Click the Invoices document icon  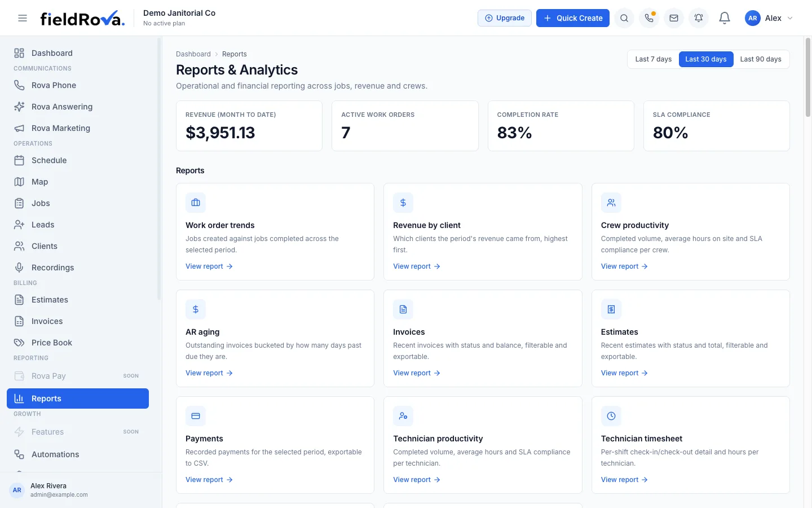[x=403, y=309]
